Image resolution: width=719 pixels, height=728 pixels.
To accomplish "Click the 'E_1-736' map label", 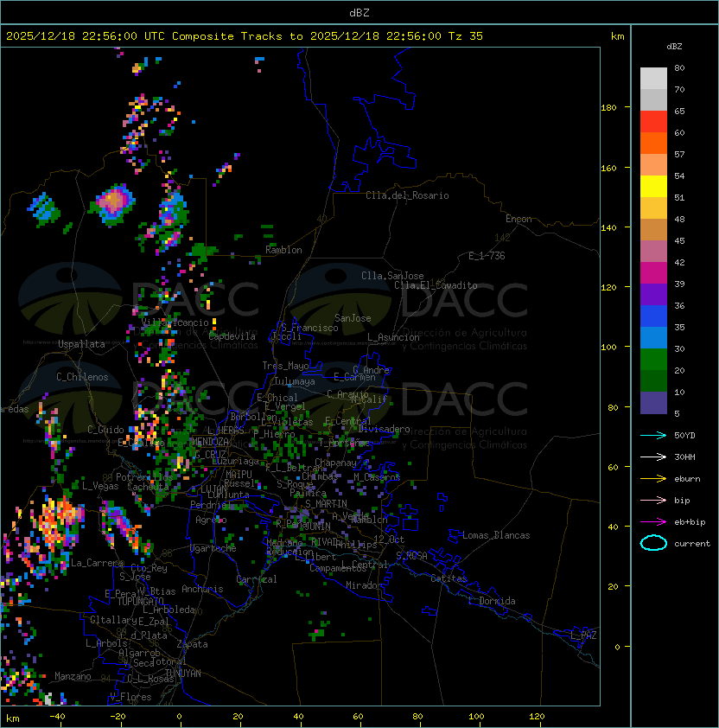I will pos(487,256).
